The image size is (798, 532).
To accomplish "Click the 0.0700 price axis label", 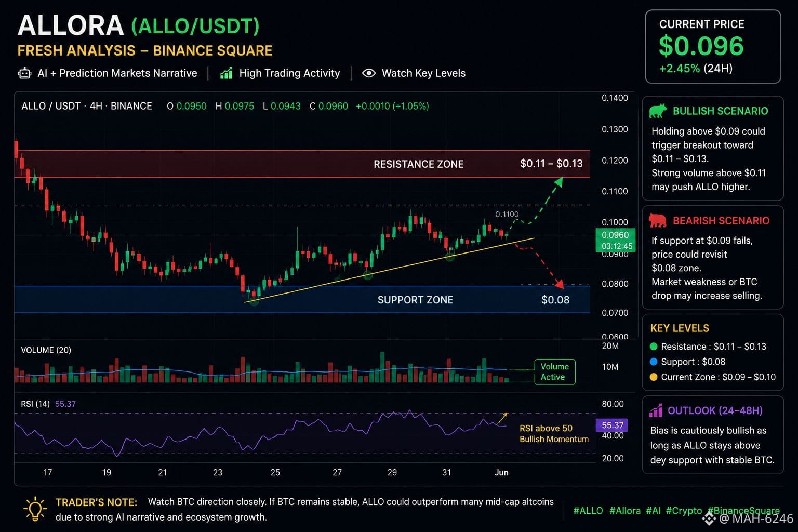I will point(615,313).
